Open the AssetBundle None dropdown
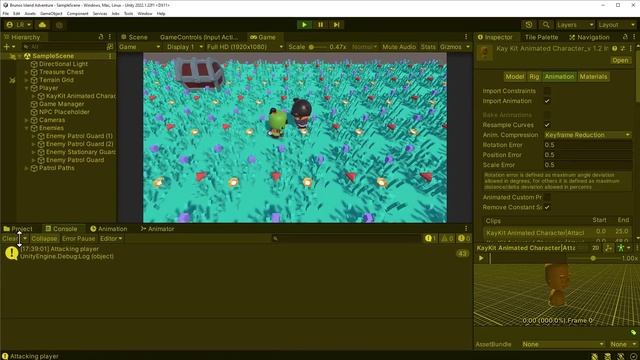The width and height of the screenshot is (640, 360). click(x=562, y=344)
